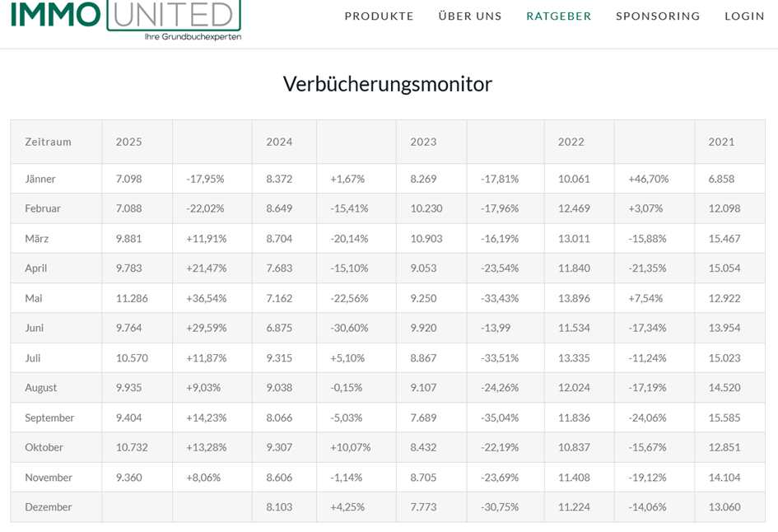
Task: Click the Oktober 2025 value 10.732
Action: [132, 447]
